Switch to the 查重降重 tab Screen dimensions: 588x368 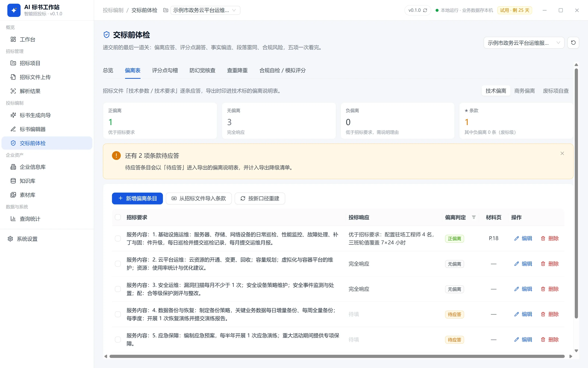point(237,71)
